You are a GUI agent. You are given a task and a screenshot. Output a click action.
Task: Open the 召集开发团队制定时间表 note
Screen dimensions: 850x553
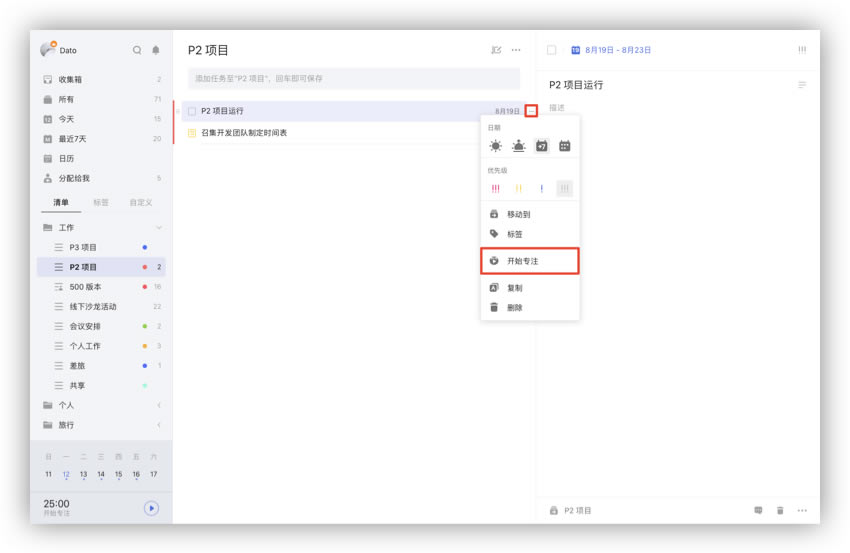244,133
